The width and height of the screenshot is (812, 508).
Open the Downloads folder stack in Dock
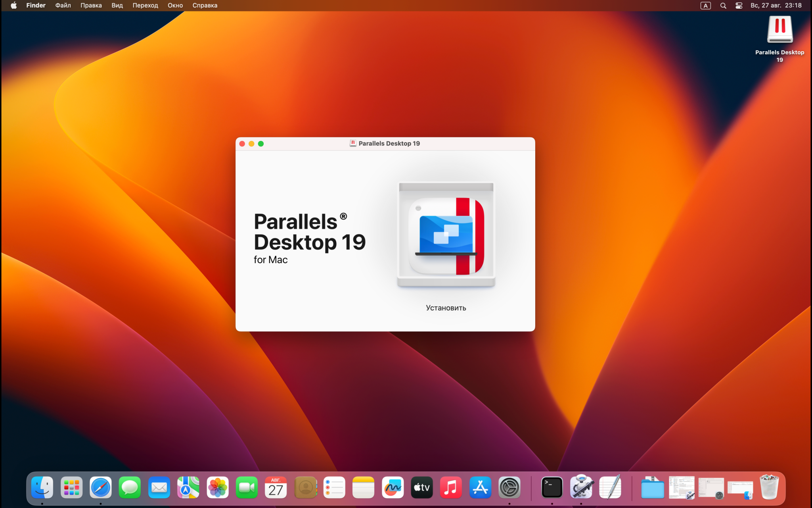point(653,487)
